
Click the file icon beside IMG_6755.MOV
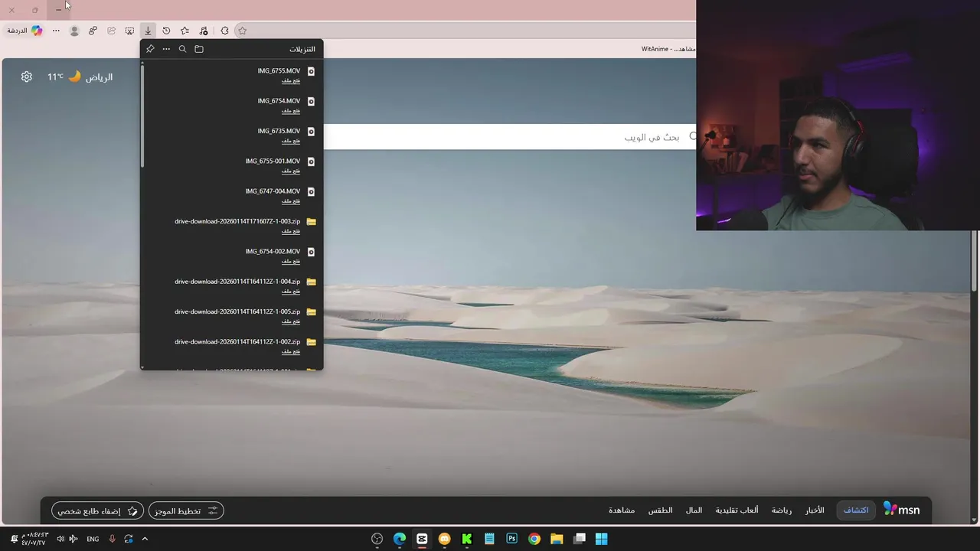311,71
